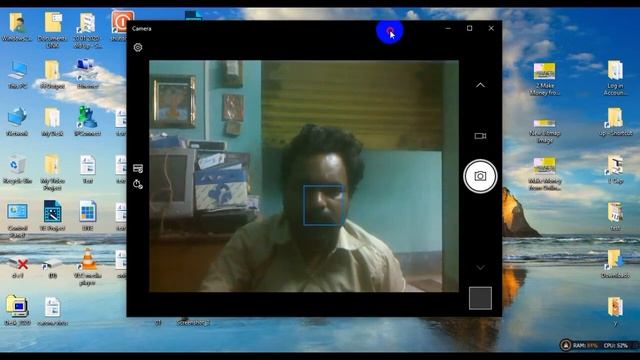Select the 'y' folder desktop icon
This screenshot has width=640, height=360.
[x=615, y=312]
